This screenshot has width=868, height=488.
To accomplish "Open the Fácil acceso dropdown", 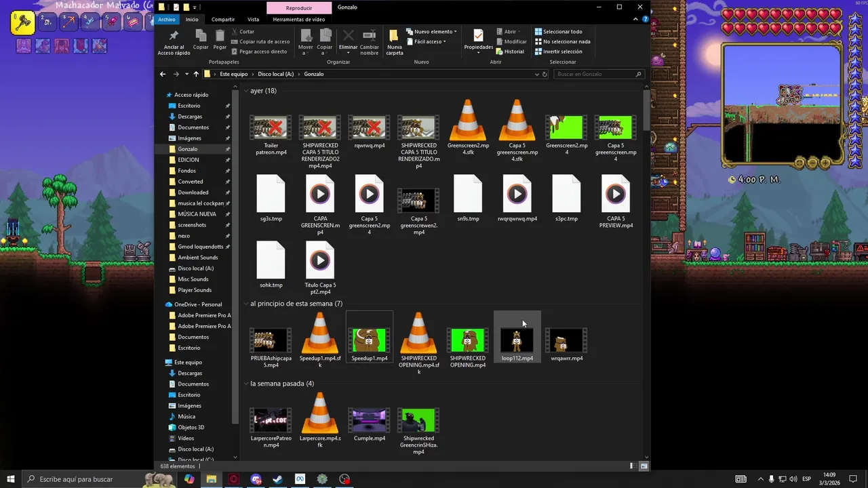I will 427,41.
